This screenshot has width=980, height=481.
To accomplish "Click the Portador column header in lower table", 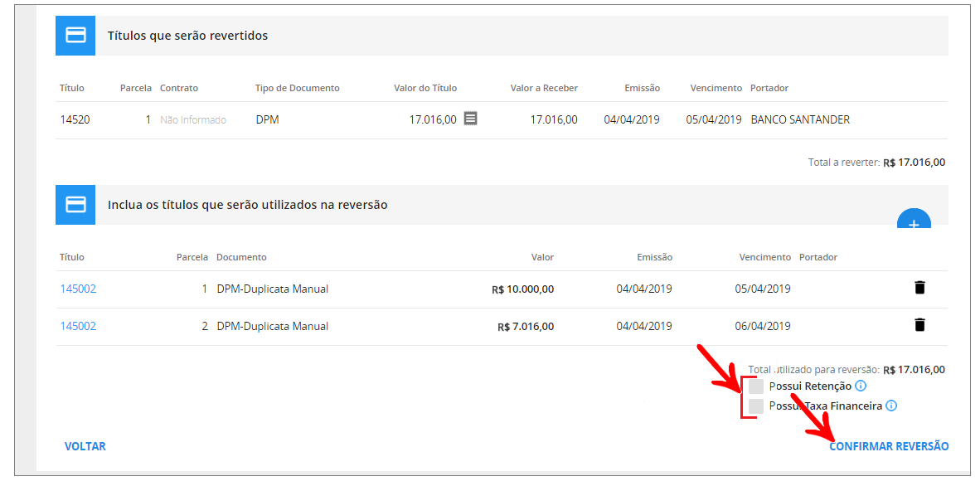I will 817,257.
